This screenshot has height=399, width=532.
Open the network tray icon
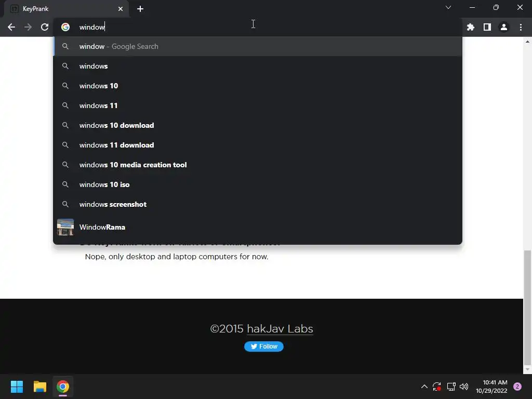(x=451, y=387)
